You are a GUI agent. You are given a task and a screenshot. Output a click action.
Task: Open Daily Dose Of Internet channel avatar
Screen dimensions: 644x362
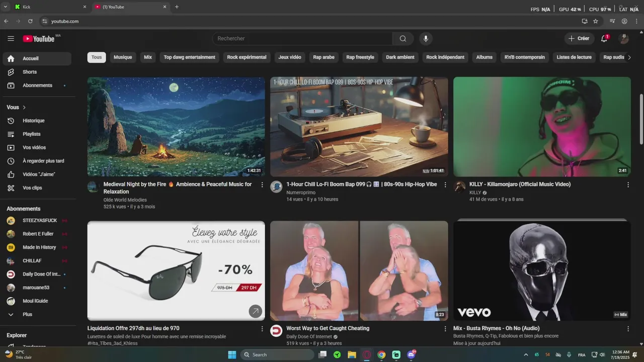click(x=276, y=331)
